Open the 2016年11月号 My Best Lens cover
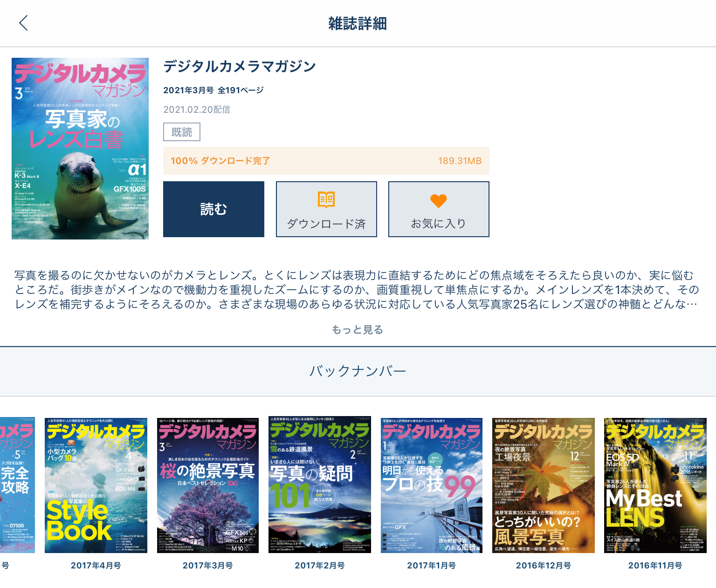 click(655, 485)
